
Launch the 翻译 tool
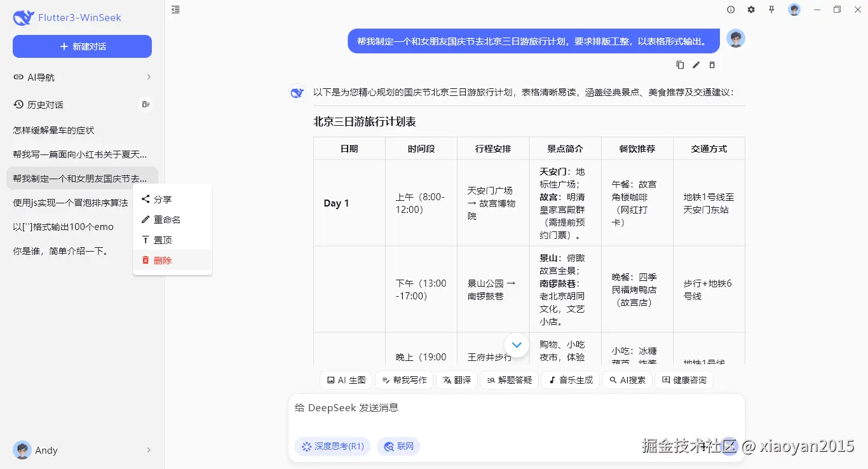(x=456, y=379)
